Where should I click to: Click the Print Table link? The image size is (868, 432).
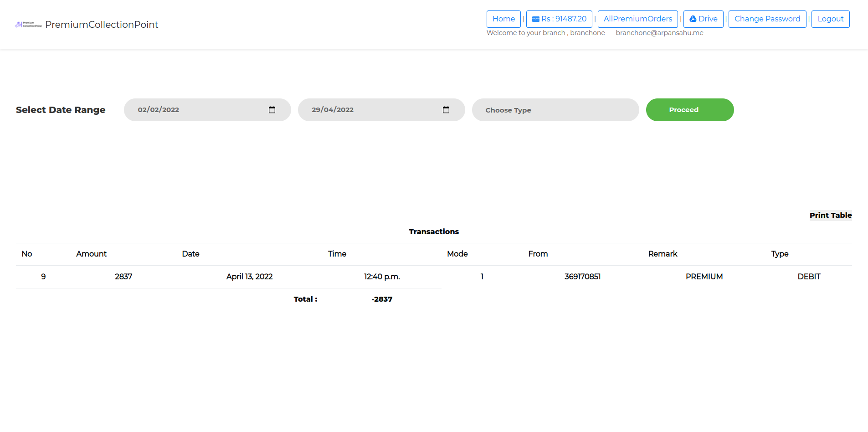tap(830, 215)
